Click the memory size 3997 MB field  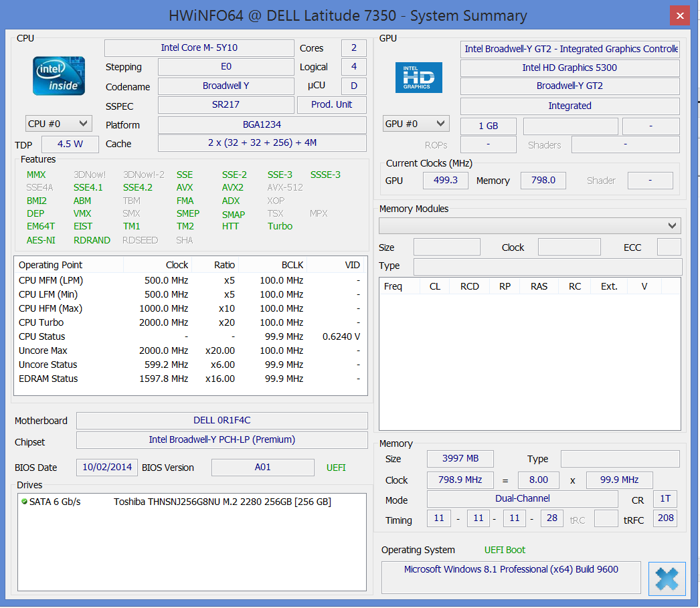(x=460, y=459)
